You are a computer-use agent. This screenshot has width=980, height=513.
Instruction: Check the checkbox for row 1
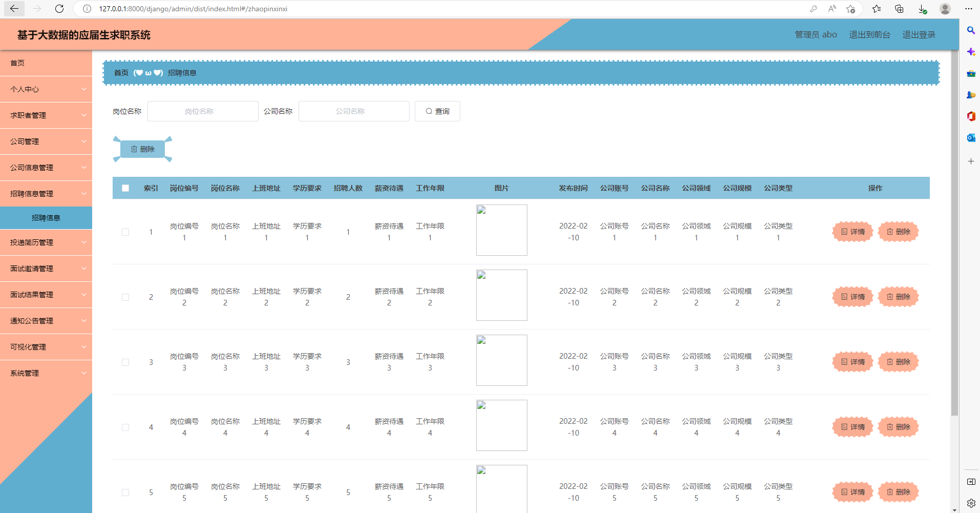125,232
